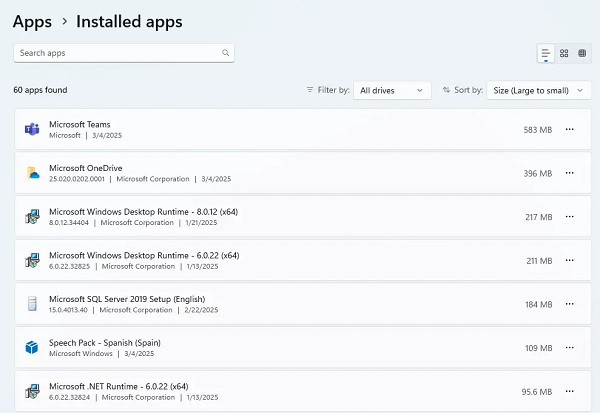
Task: Click into the Search apps field
Action: 124,53
